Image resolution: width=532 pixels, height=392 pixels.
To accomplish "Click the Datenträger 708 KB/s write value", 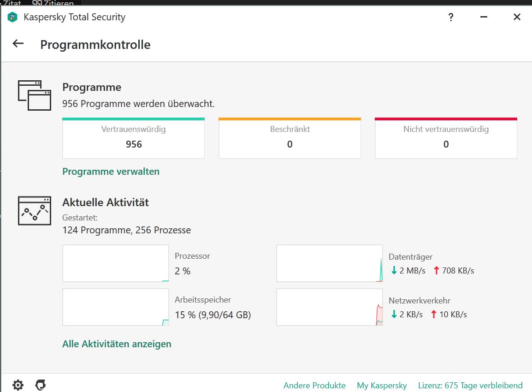I will tap(454, 271).
